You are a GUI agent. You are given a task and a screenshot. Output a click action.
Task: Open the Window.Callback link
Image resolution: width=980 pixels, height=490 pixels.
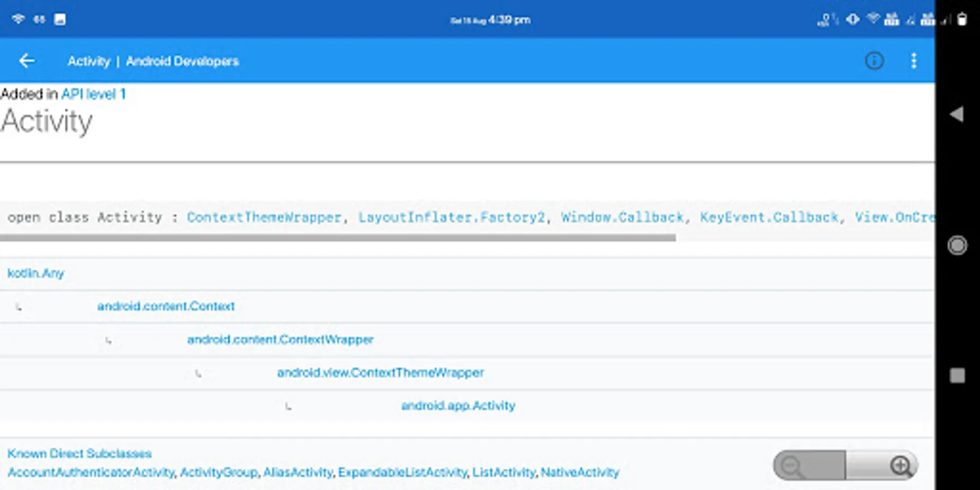[622, 217]
